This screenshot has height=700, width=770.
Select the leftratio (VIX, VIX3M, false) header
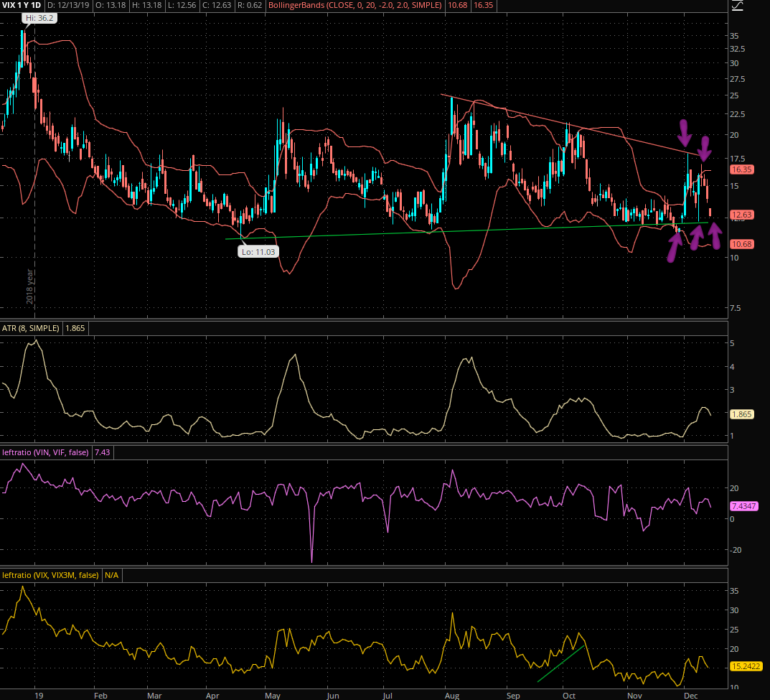point(50,575)
